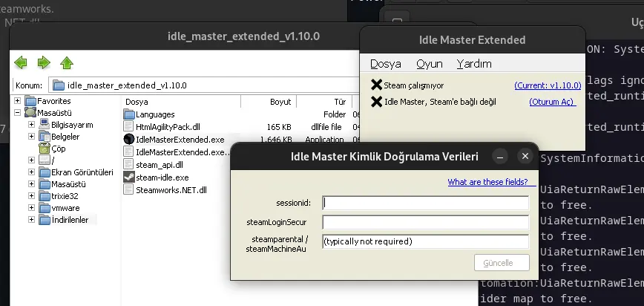Click the Bilgisayarım computer icon
Image resolution: width=644 pixels, height=306 pixels.
click(45, 124)
